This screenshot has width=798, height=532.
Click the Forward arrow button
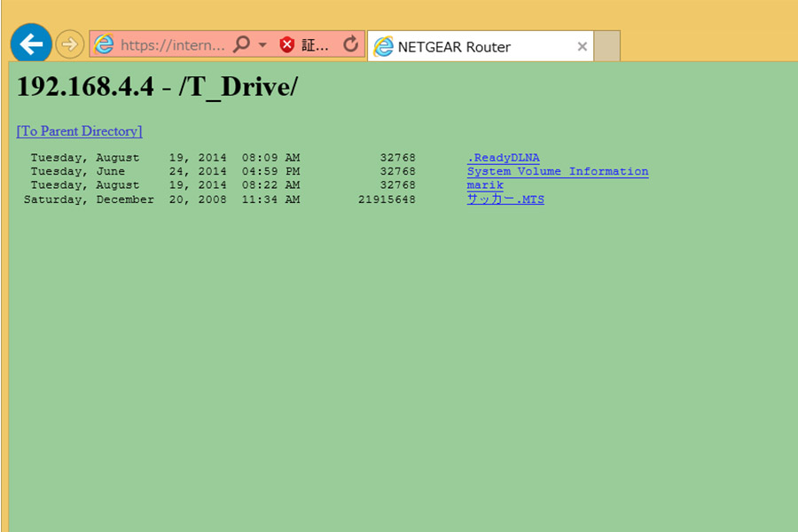[x=69, y=44]
